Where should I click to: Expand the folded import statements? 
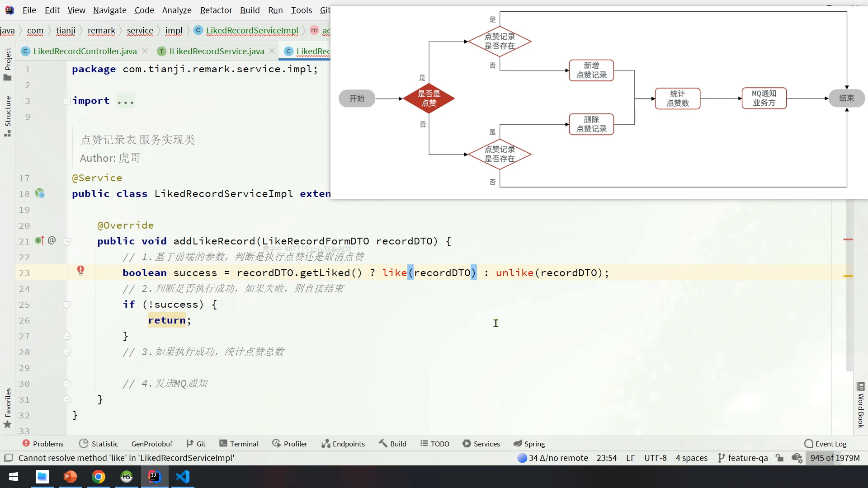coord(67,101)
